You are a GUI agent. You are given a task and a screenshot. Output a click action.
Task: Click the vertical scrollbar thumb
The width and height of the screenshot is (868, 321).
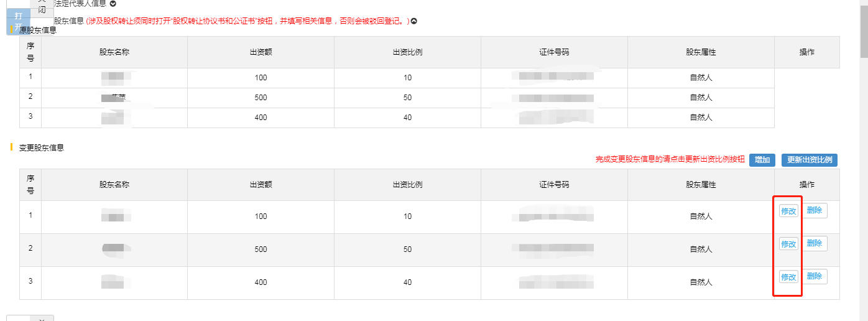pyautogui.click(x=863, y=31)
